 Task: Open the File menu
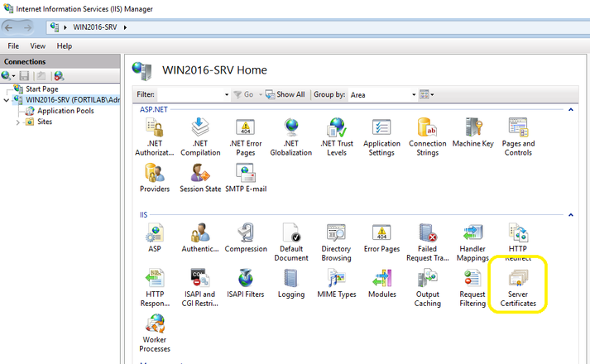(13, 45)
